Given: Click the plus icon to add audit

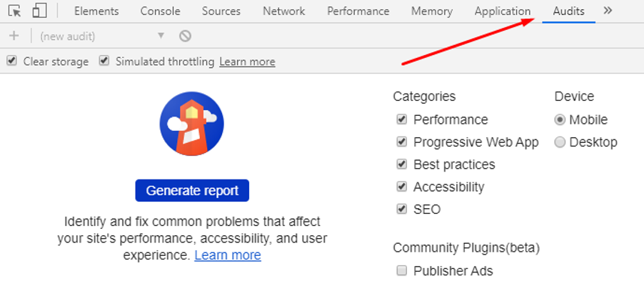Looking at the screenshot, I should 14,36.
